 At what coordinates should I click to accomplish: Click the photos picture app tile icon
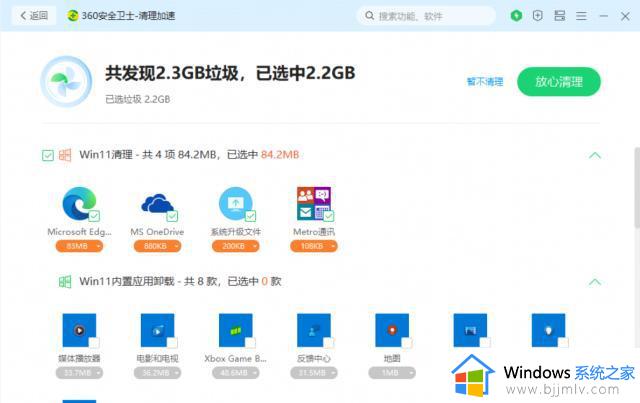[470, 330]
